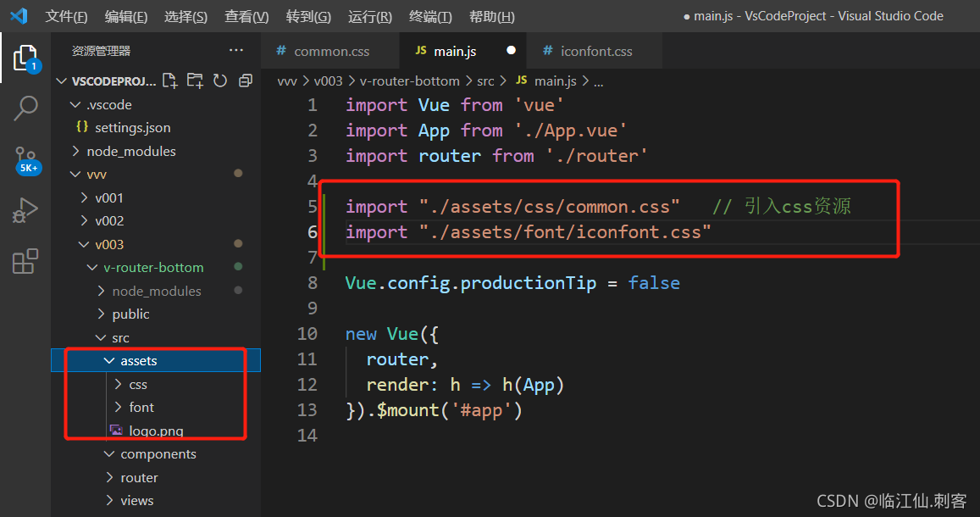Click src in the breadcrumb
980x517 pixels.
pos(485,81)
